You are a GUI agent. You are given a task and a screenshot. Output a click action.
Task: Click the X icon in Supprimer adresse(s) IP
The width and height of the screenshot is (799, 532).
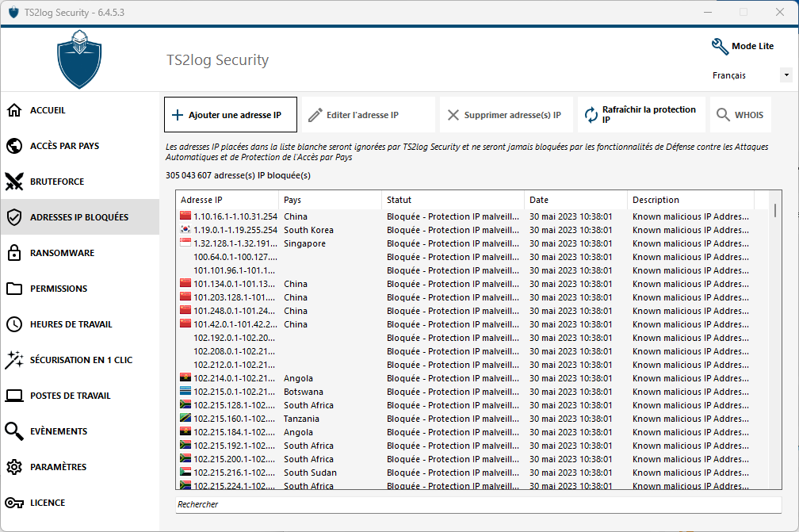pyautogui.click(x=453, y=115)
